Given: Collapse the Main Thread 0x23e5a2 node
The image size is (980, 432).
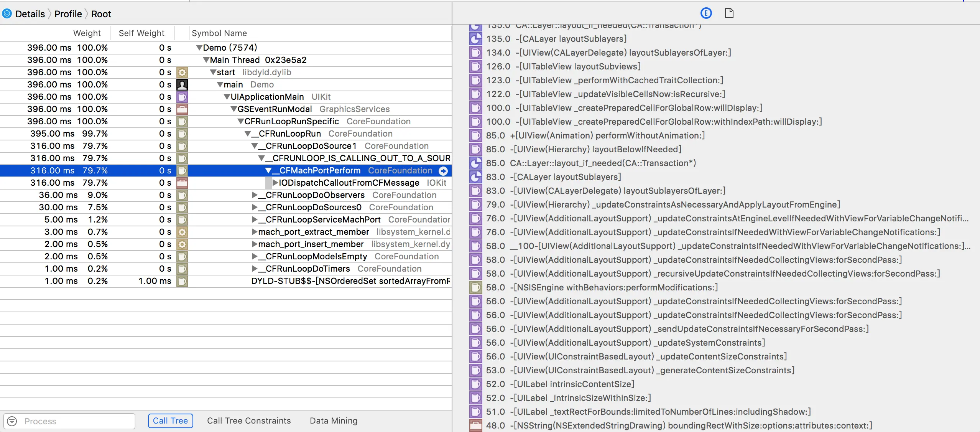Looking at the screenshot, I should click(x=206, y=60).
